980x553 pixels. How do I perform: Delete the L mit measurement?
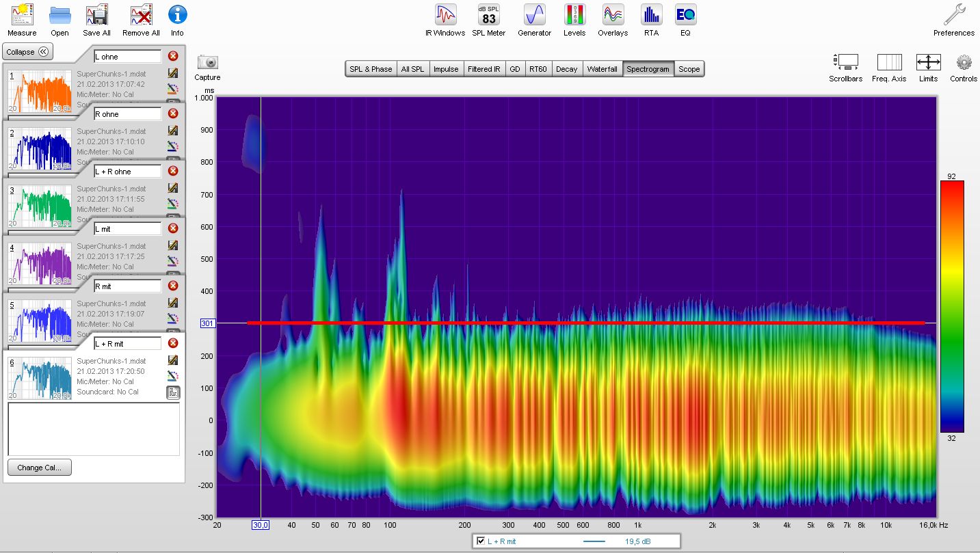coord(173,228)
